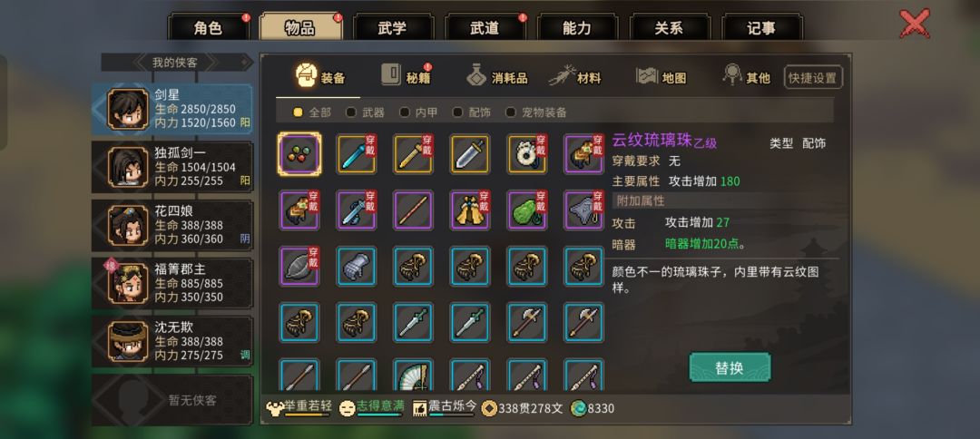980x439 pixels.
Task: Filter equipment by 宠物装备
Action: point(538,112)
